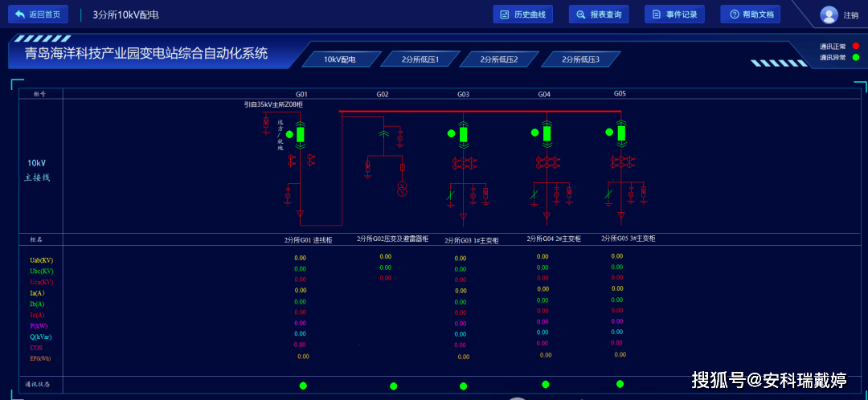Click 10kV 主接线 side label
Image resolution: width=868 pixels, height=400 pixels.
[x=37, y=170]
